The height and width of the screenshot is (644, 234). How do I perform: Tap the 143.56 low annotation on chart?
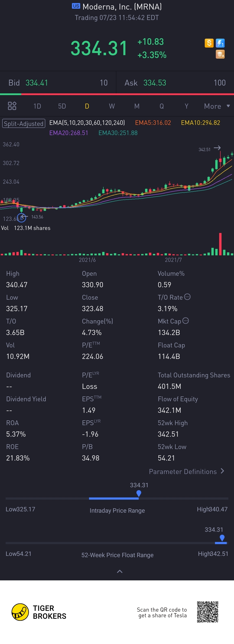tap(37, 217)
